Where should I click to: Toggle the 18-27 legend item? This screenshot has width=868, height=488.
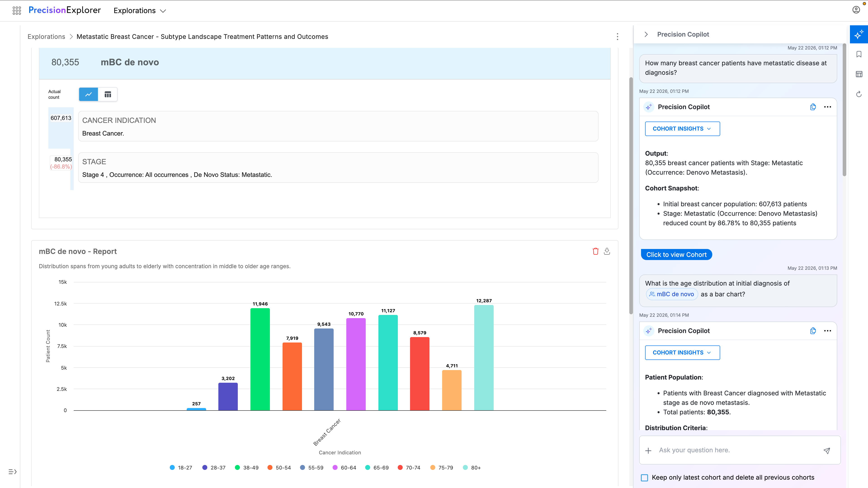pyautogui.click(x=181, y=468)
